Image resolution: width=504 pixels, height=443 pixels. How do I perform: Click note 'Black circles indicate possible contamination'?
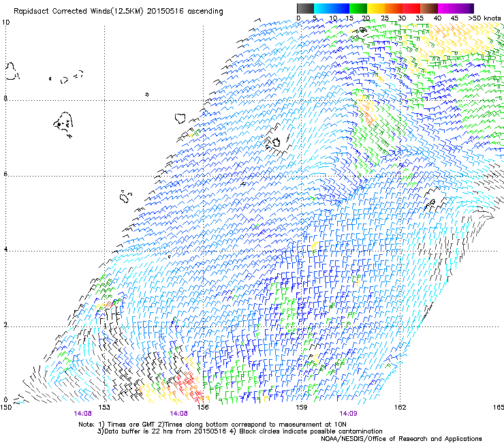tap(311, 431)
